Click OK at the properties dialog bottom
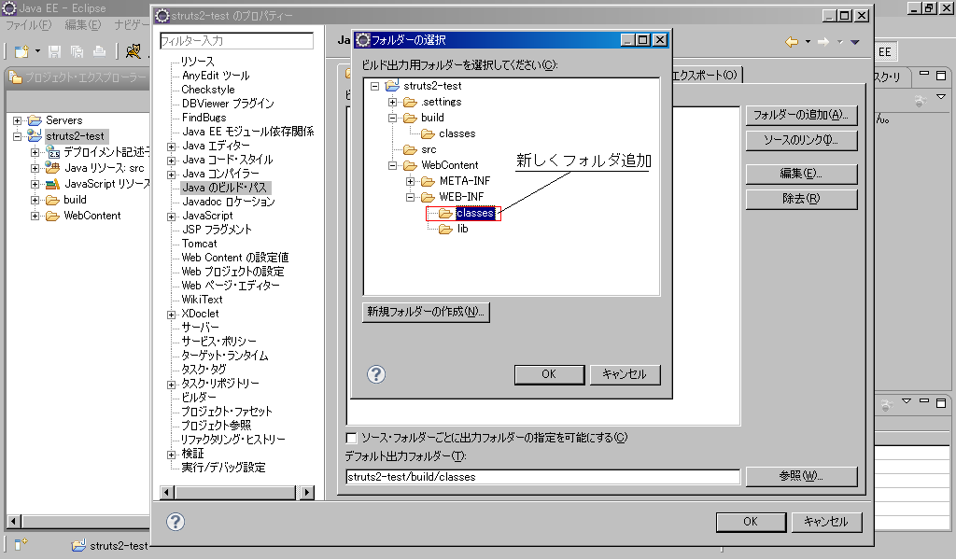 751,522
